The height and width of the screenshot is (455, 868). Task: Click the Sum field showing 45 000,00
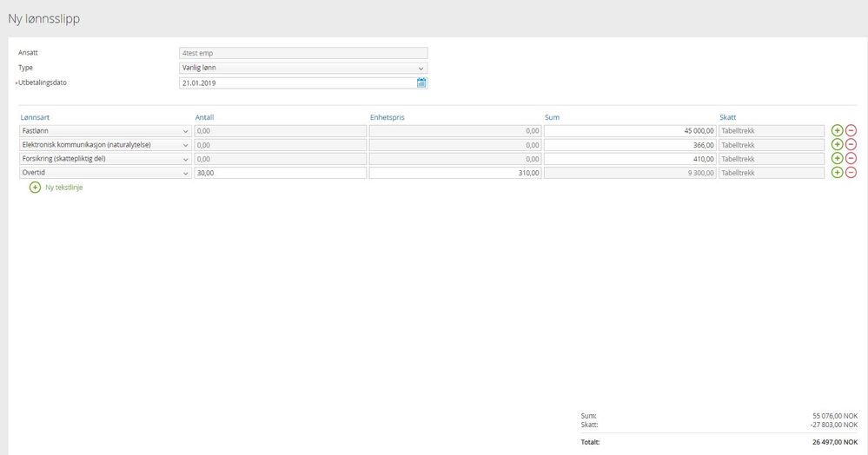[x=630, y=131]
